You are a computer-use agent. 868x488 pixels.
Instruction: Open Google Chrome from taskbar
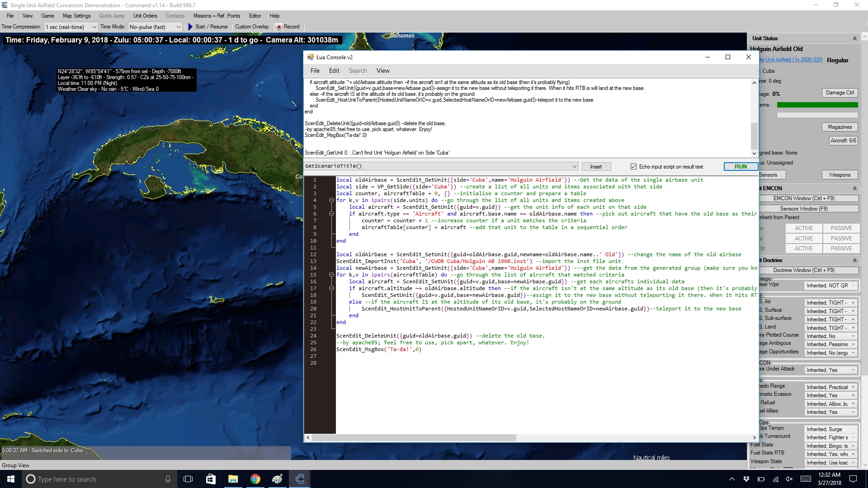[x=255, y=479]
